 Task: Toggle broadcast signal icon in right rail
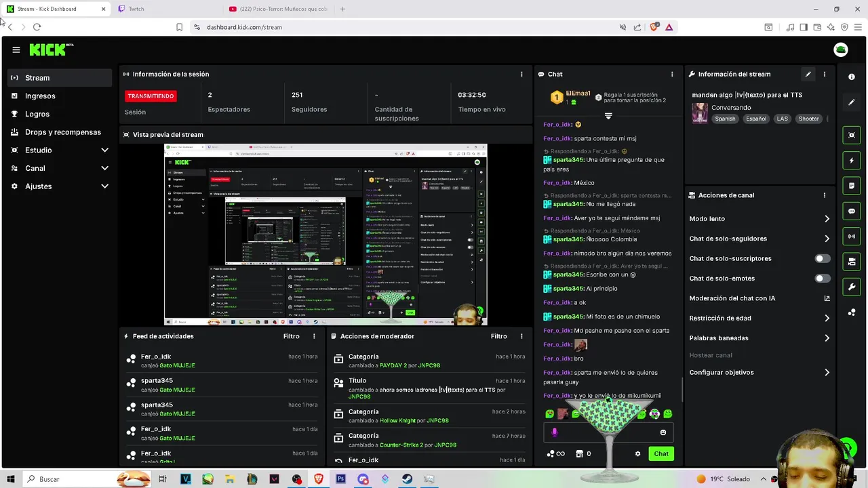click(x=852, y=236)
